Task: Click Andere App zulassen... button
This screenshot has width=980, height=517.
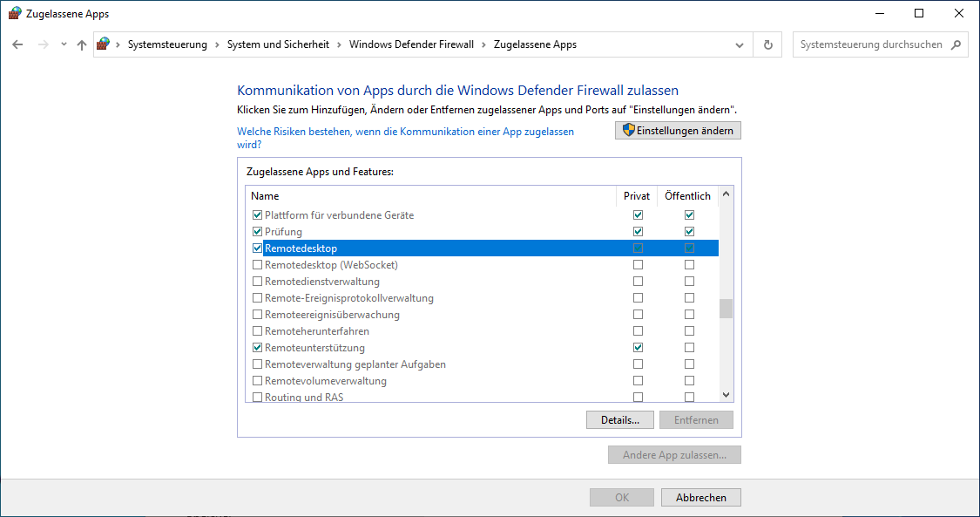Action: (x=674, y=454)
